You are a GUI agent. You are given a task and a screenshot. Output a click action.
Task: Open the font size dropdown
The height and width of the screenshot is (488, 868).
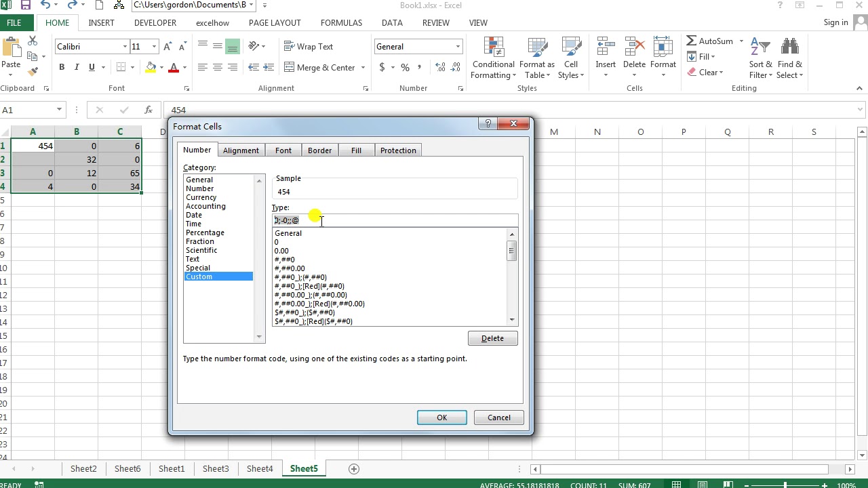(154, 46)
